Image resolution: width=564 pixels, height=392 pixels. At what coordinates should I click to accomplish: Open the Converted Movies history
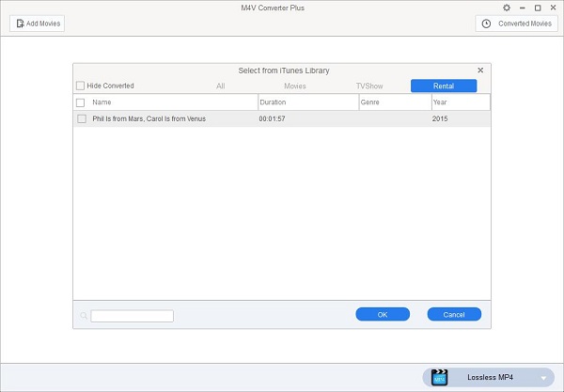(516, 24)
